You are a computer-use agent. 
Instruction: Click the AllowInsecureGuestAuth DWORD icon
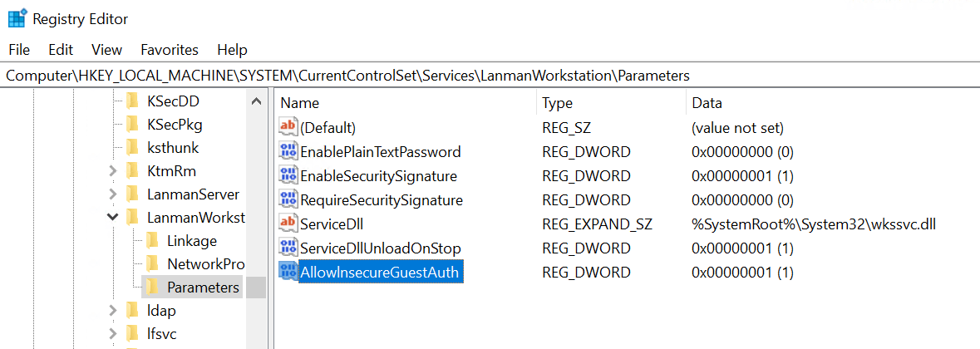pos(288,273)
